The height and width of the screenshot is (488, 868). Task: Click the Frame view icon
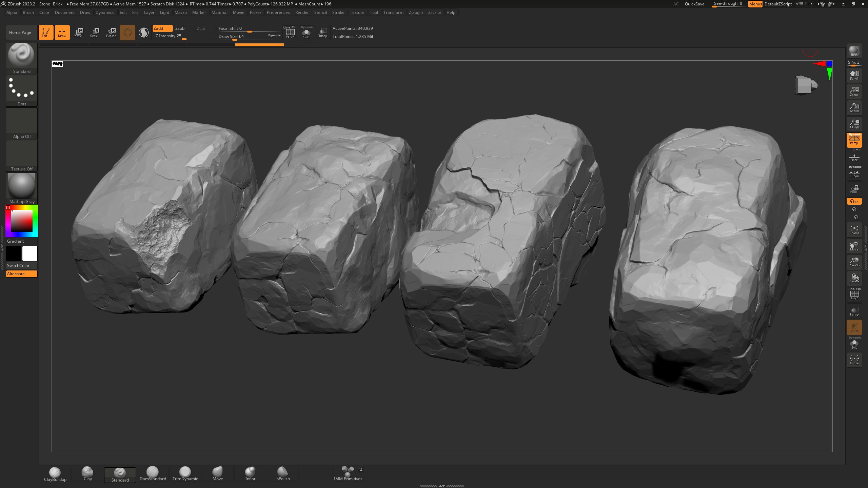[x=854, y=230]
